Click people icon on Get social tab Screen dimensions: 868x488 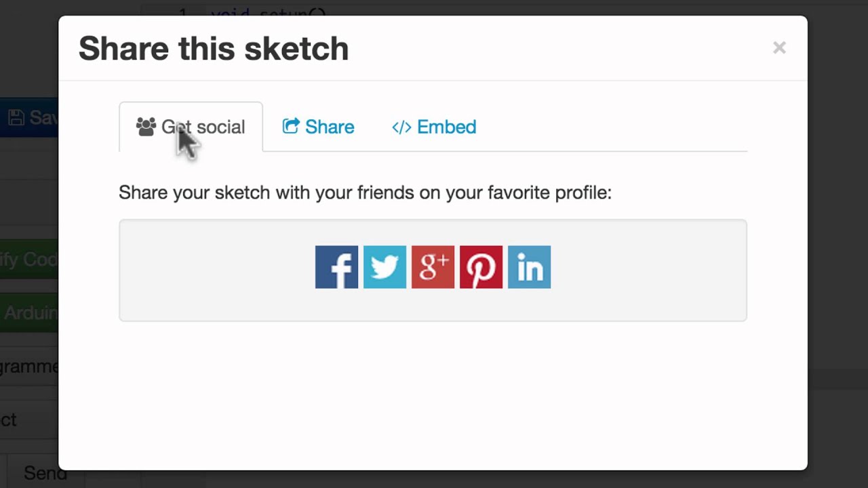pyautogui.click(x=146, y=127)
